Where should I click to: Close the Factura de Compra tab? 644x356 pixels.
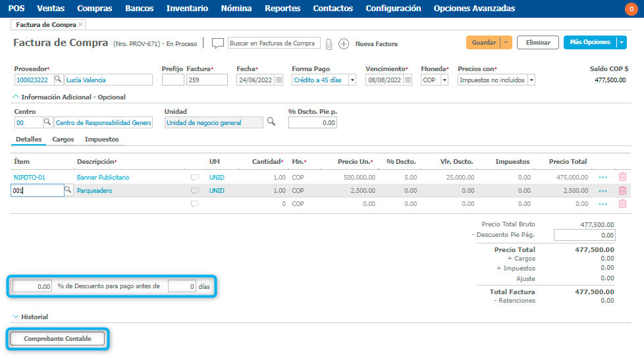pos(80,24)
